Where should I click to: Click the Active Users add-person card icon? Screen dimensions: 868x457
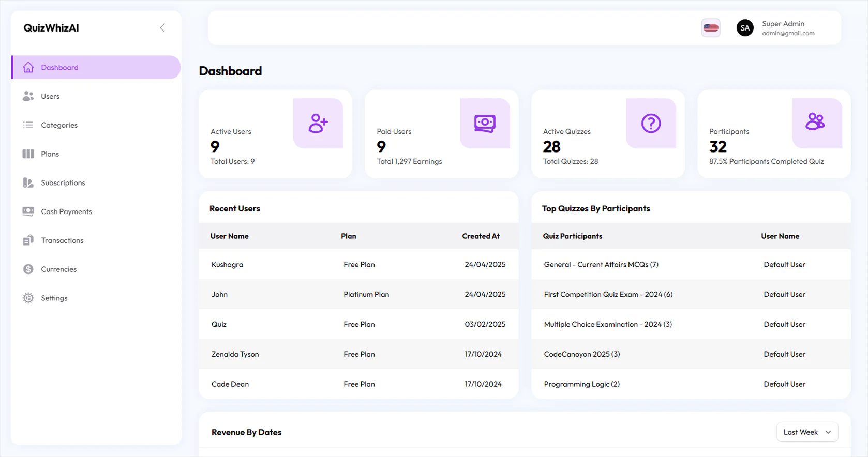pos(318,124)
